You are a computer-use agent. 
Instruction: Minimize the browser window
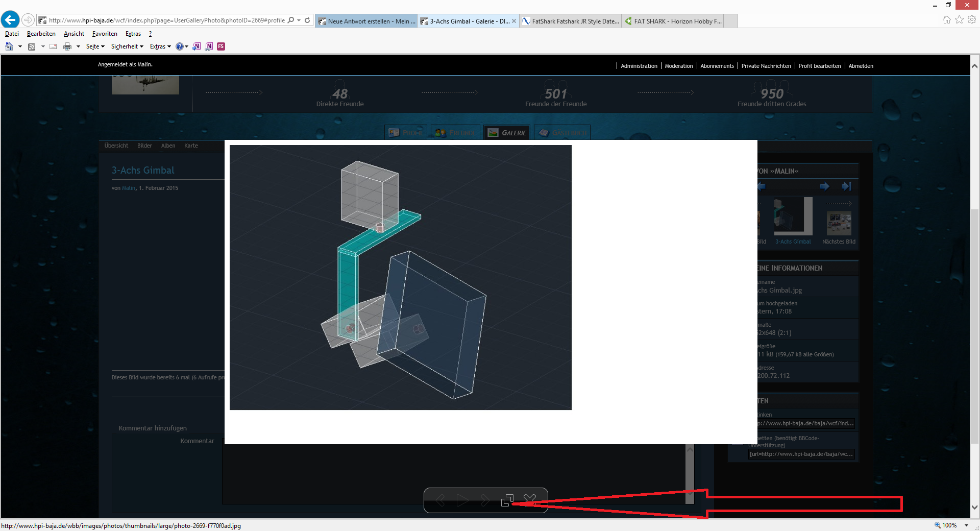click(x=935, y=5)
